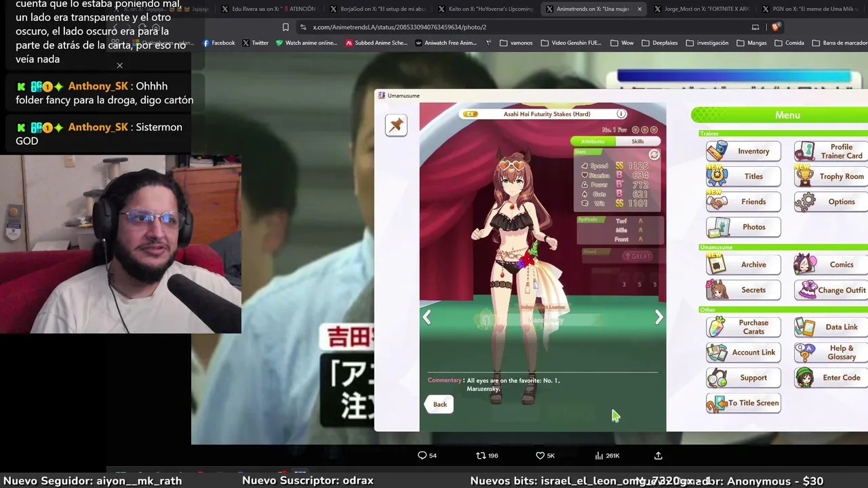The image size is (868, 488).
Task: Click the browser address bar URL
Action: 399,27
